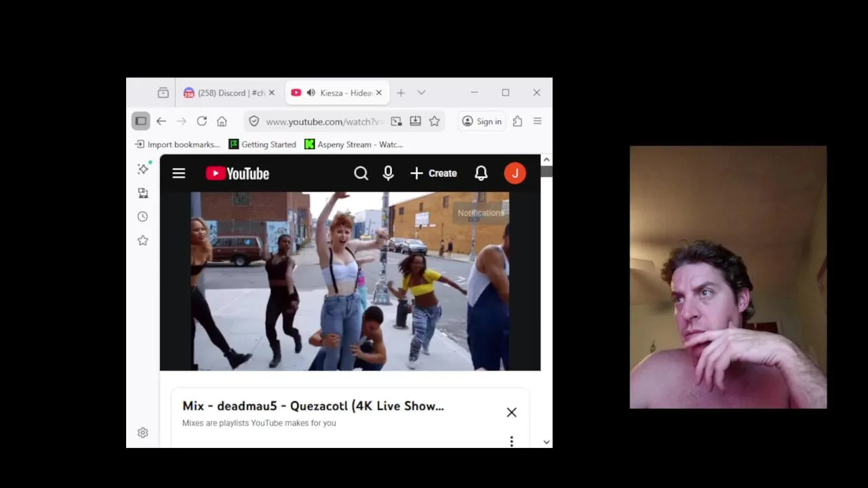Go to the browser home page

(x=222, y=121)
